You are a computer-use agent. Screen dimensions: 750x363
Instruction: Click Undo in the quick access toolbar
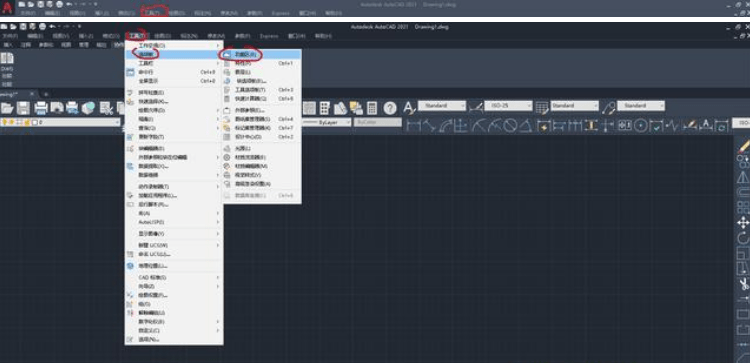[x=52, y=26]
